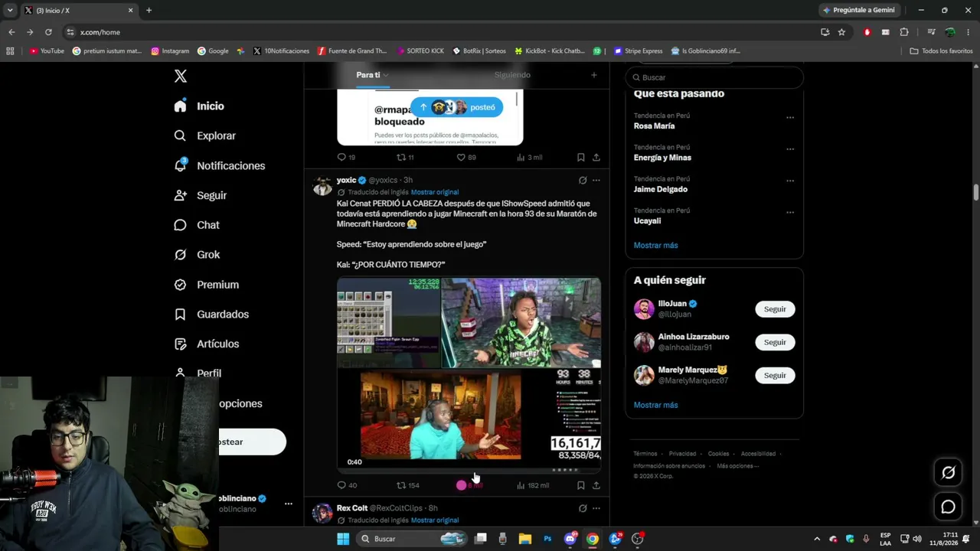This screenshot has width=980, height=551.
Task: Select the Para ti timeline tab
Action: tap(372, 75)
